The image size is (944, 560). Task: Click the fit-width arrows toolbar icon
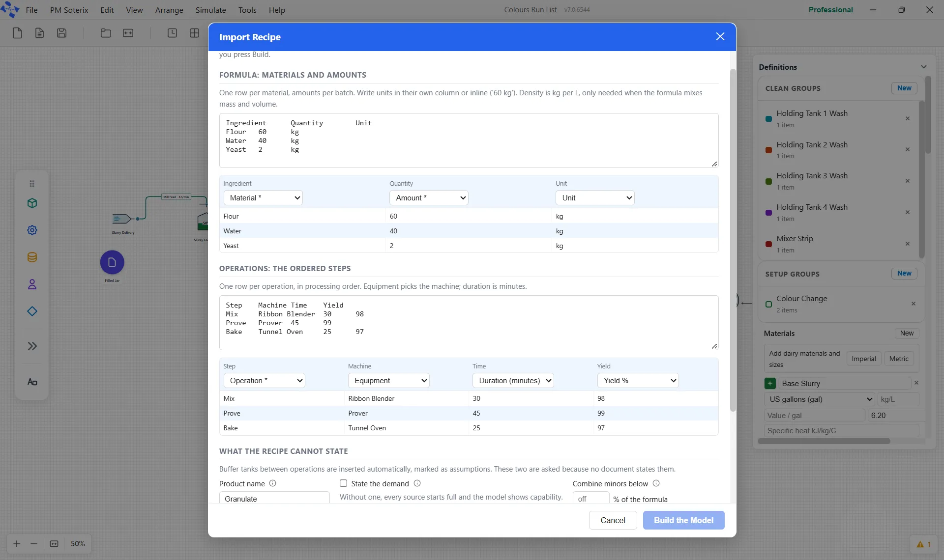tap(128, 33)
